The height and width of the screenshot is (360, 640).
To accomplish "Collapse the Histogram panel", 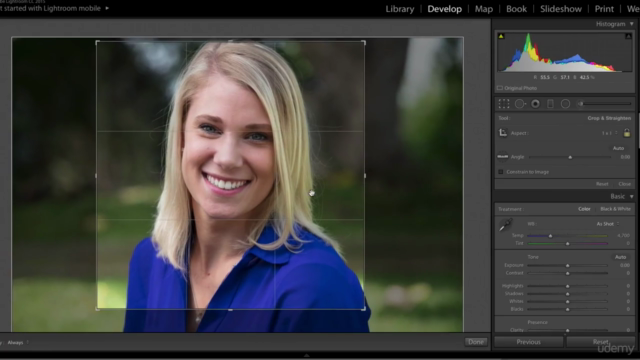I will [x=631, y=24].
